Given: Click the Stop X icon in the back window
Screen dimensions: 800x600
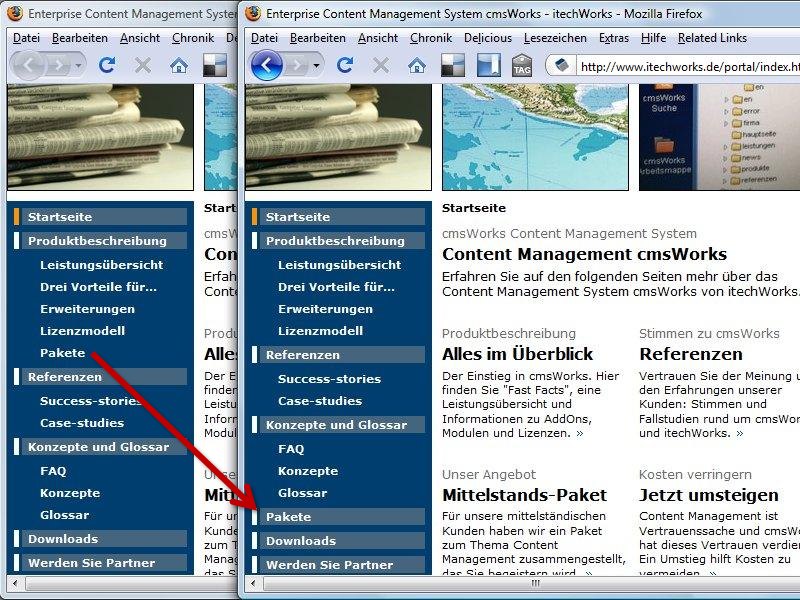Looking at the screenshot, I should click(x=143, y=65).
